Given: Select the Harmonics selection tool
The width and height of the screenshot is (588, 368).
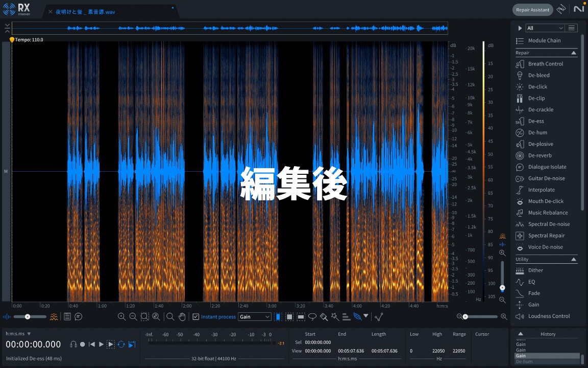Looking at the screenshot, I should (x=346, y=317).
